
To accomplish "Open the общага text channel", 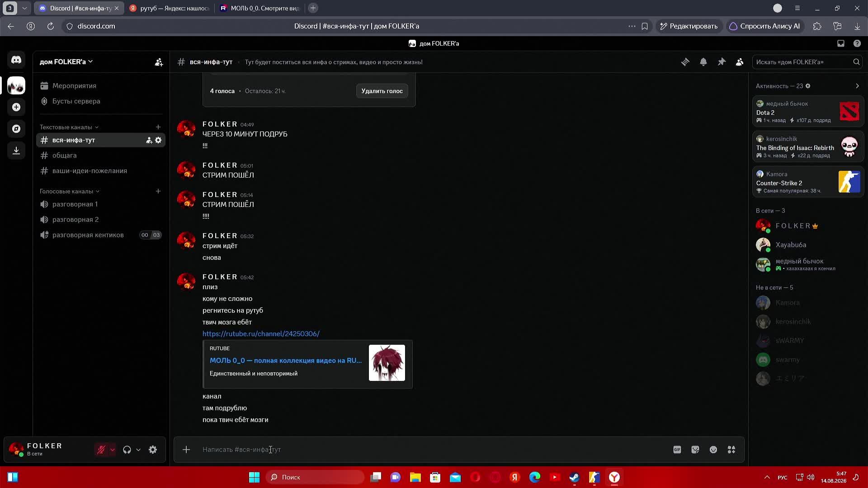I will (x=100, y=155).
